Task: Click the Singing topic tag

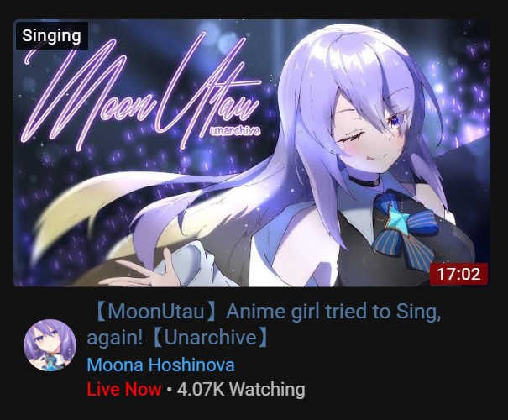Action: pyautogui.click(x=52, y=35)
